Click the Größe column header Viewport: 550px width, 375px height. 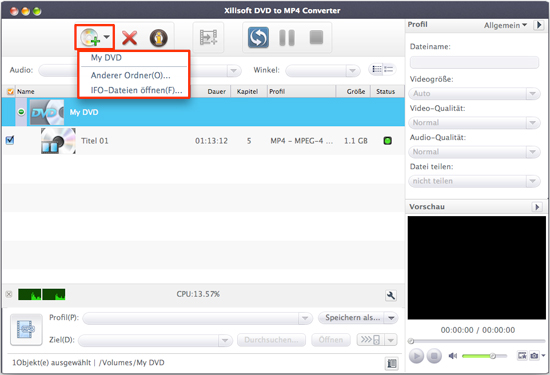point(356,92)
